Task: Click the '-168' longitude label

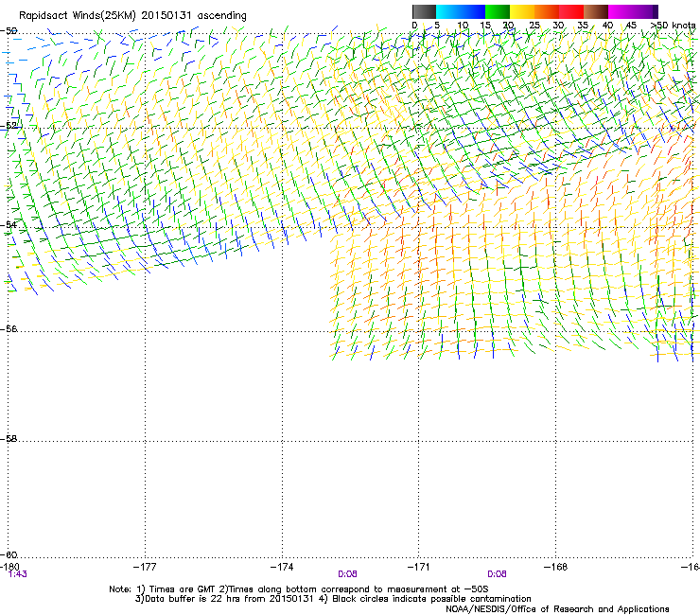Action: pos(556,567)
